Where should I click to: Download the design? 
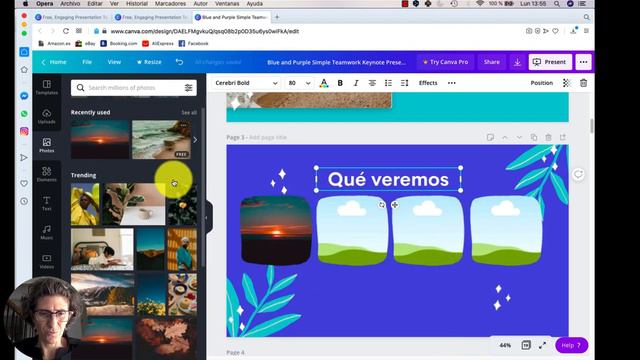517,62
